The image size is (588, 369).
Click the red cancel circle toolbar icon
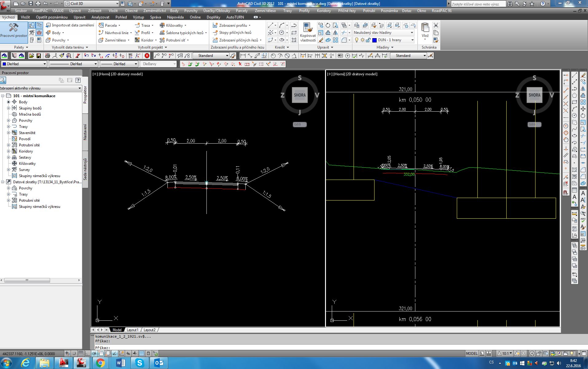[147, 56]
